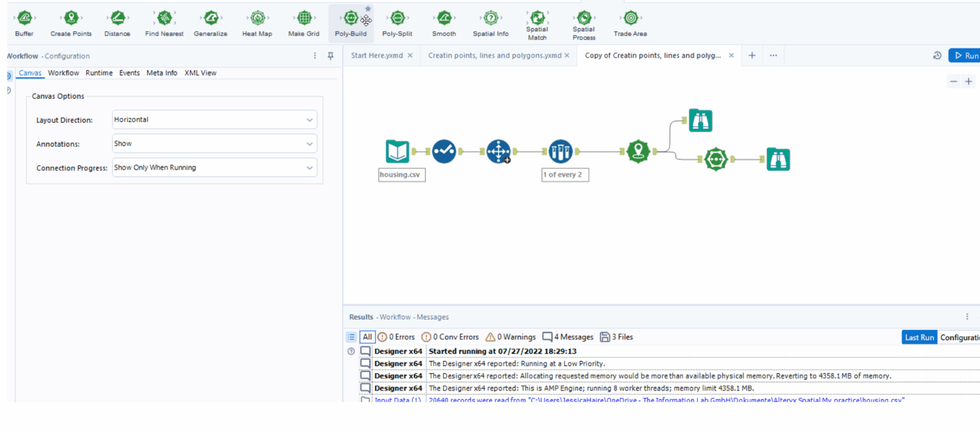
Task: Open the Annotations dropdown
Action: 214,144
